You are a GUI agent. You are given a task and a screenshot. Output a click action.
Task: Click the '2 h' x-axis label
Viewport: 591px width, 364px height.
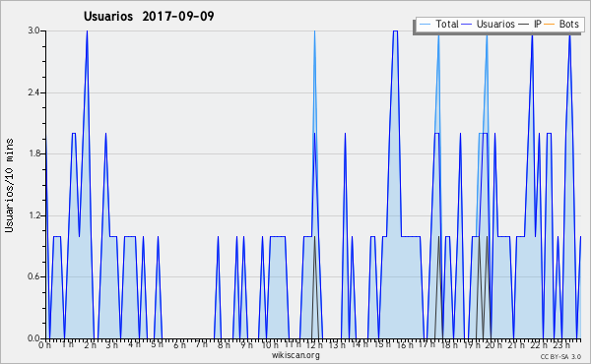(x=90, y=344)
